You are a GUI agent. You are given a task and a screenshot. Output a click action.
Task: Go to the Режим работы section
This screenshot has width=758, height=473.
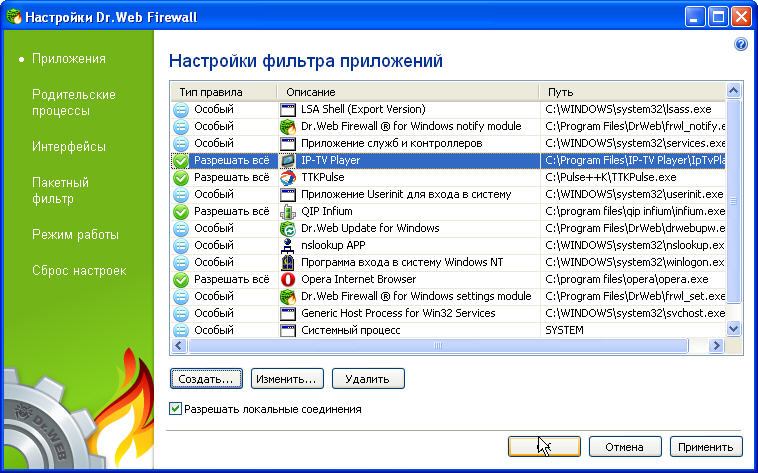coord(75,235)
